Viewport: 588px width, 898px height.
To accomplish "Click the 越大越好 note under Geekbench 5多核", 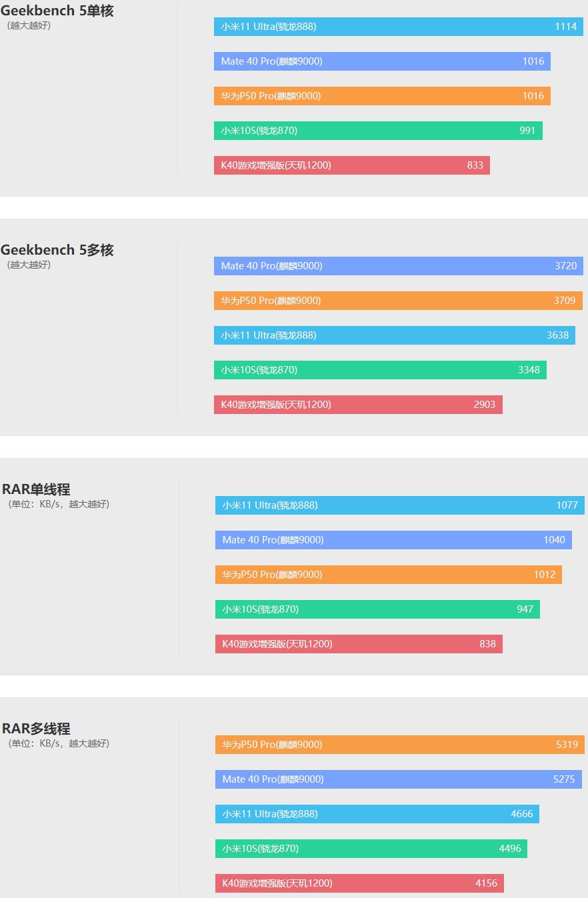I will click(29, 265).
